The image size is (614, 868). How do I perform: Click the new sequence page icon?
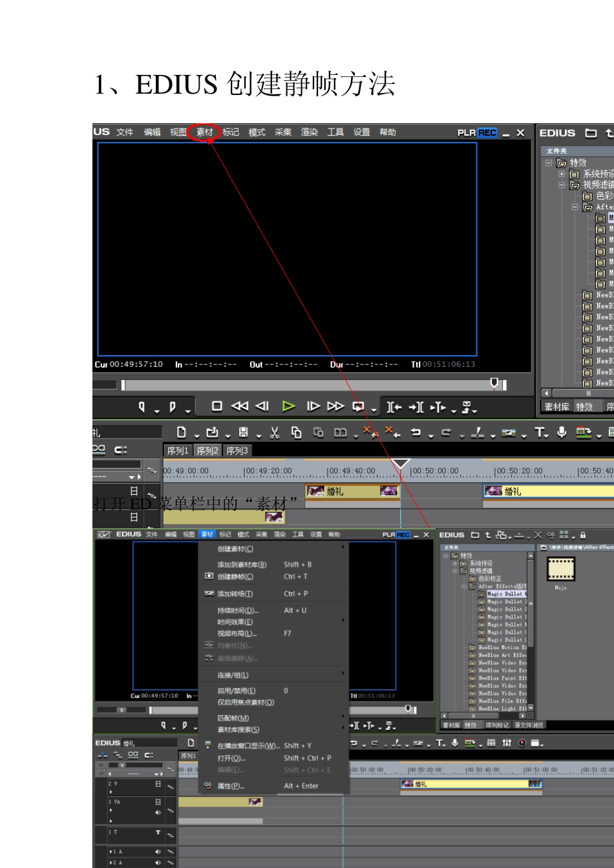pos(182,433)
